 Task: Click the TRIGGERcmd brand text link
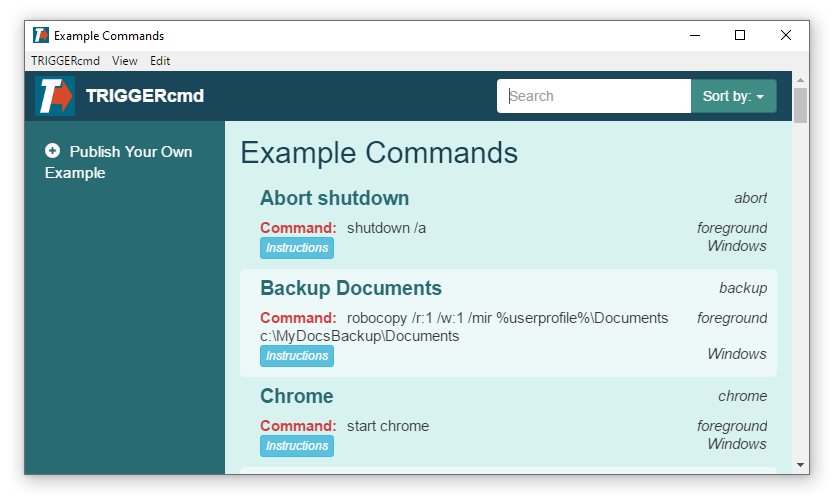pos(145,96)
